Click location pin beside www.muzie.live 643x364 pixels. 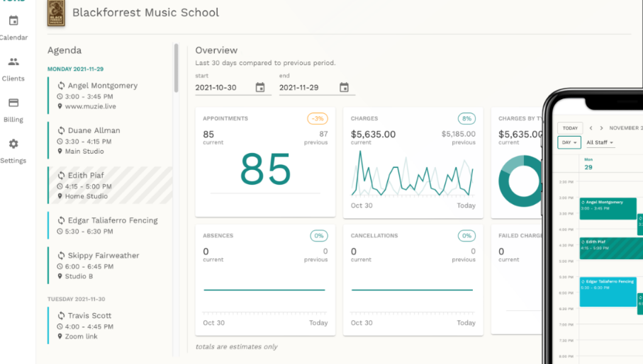(x=60, y=106)
